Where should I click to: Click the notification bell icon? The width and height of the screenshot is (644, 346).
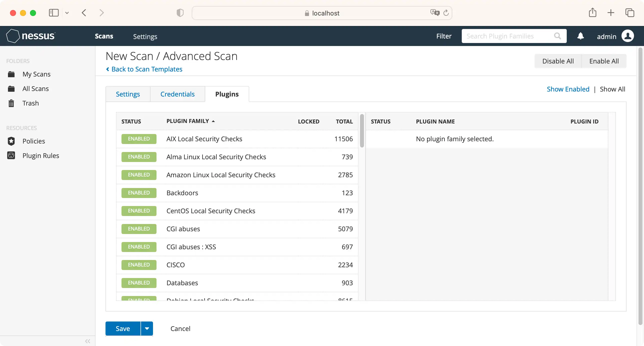[x=580, y=36]
